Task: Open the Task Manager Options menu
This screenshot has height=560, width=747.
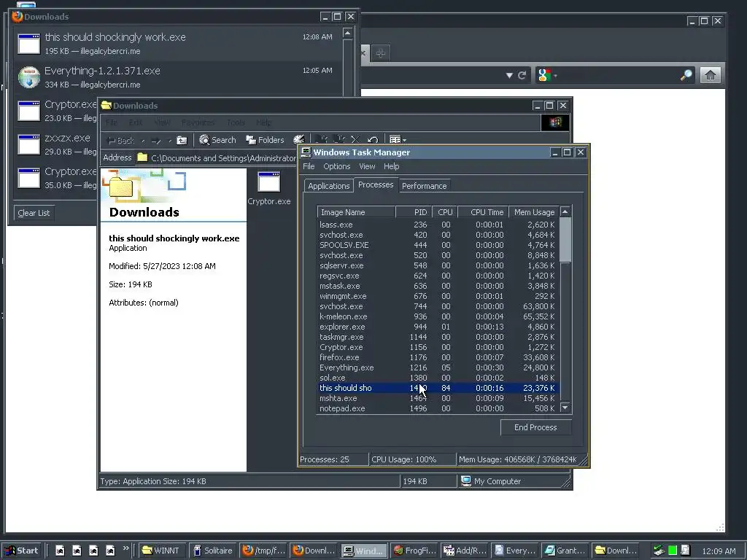Action: (x=337, y=166)
